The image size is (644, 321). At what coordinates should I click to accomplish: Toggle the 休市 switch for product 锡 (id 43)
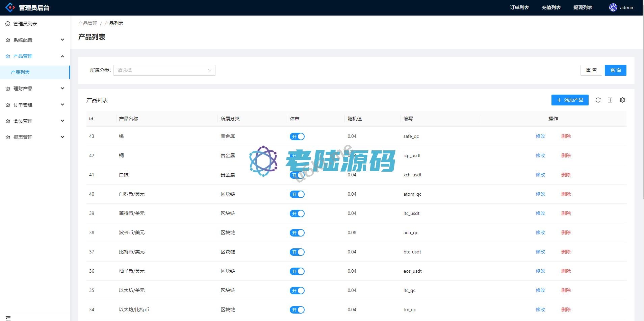[297, 137]
